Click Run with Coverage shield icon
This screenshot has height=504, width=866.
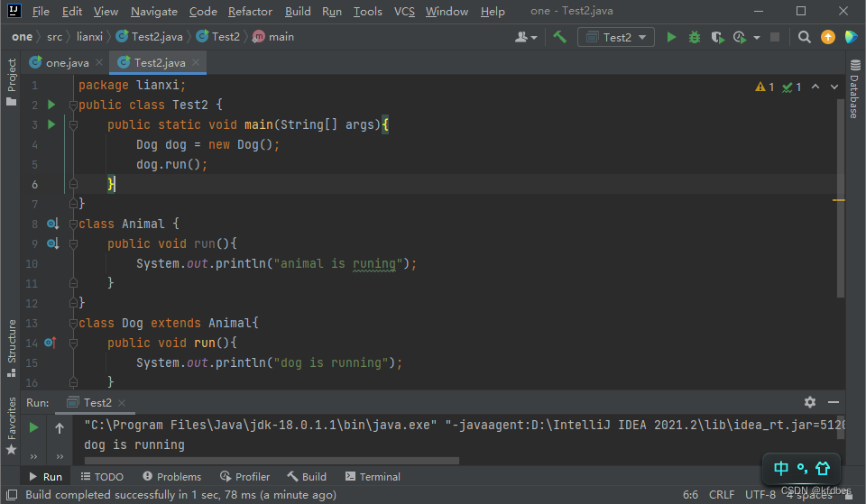tap(717, 37)
